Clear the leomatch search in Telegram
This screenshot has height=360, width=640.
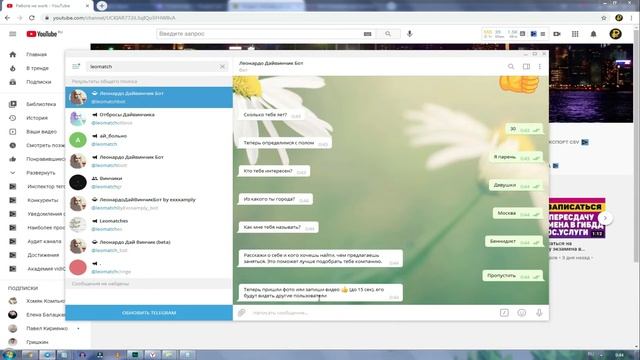click(x=222, y=67)
